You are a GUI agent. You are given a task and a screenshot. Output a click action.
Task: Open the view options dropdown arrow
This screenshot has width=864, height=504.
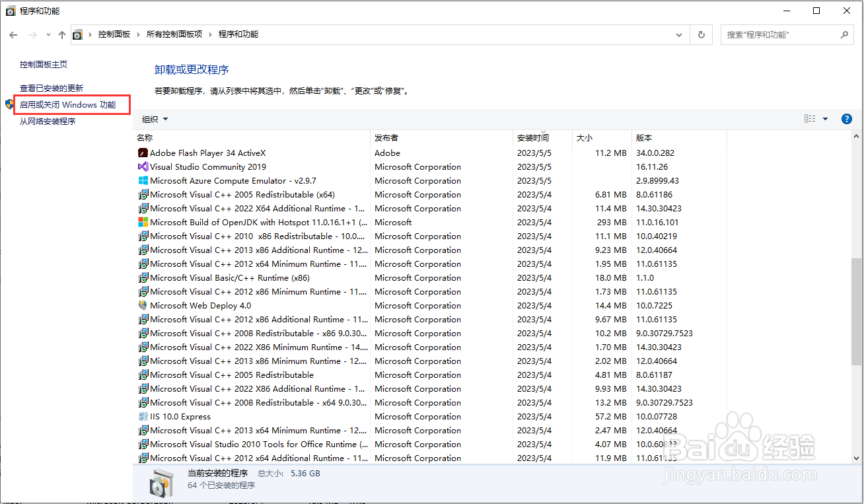click(825, 119)
